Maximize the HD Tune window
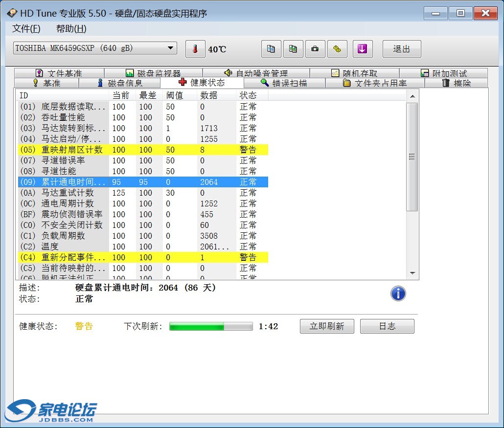The height and width of the screenshot is (428, 504). 460,13
